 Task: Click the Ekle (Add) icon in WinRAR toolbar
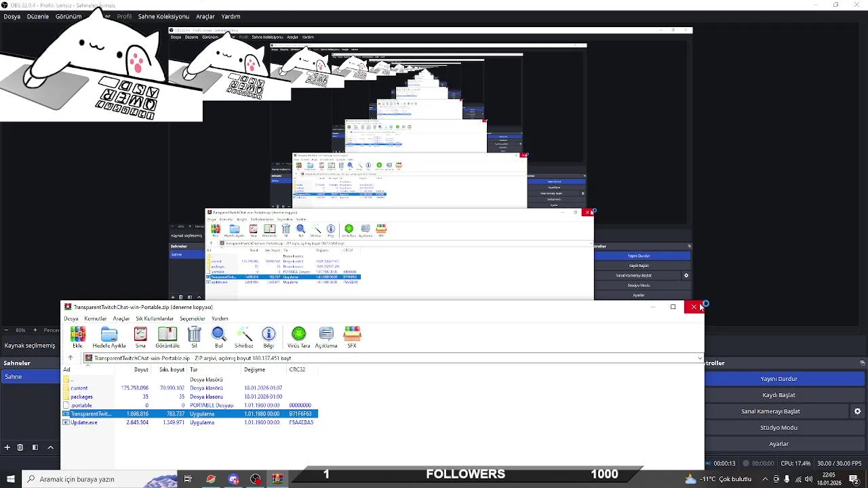tap(78, 337)
